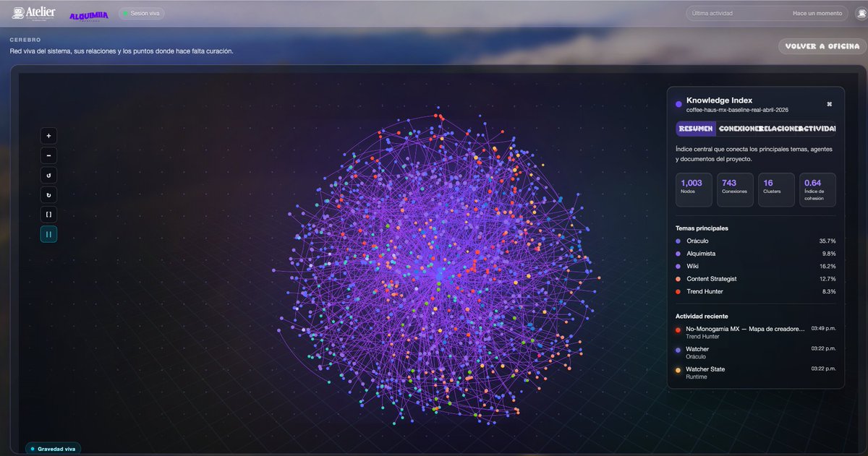Click coffee-haus-mx-baseline-real-abril-2026 subtitle

point(737,110)
